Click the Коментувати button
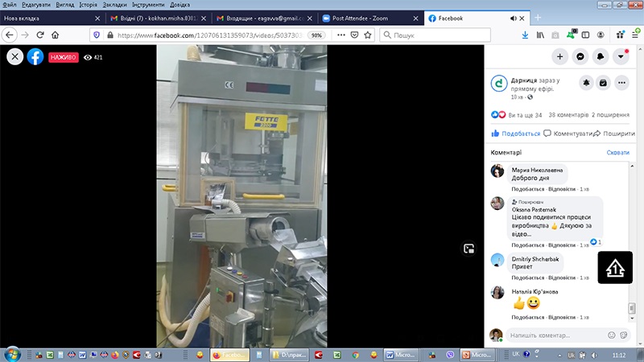 [x=568, y=134]
